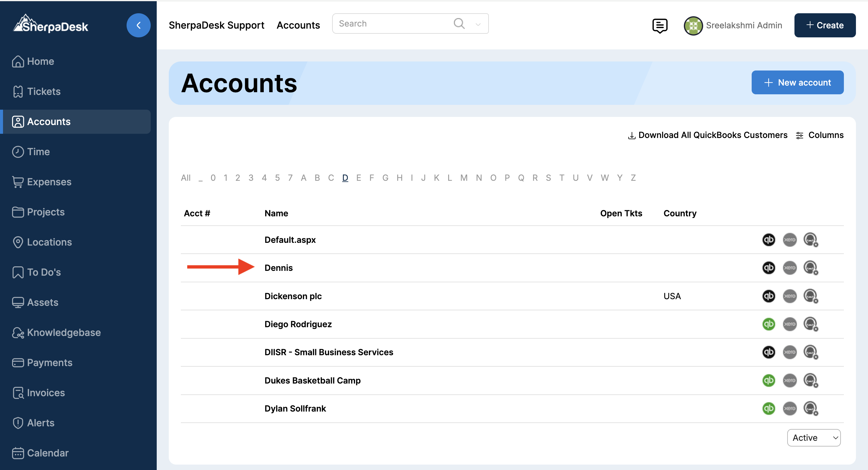The height and width of the screenshot is (470, 868).
Task: Click the rightmost icon in Default.aspx row
Action: tap(810, 240)
